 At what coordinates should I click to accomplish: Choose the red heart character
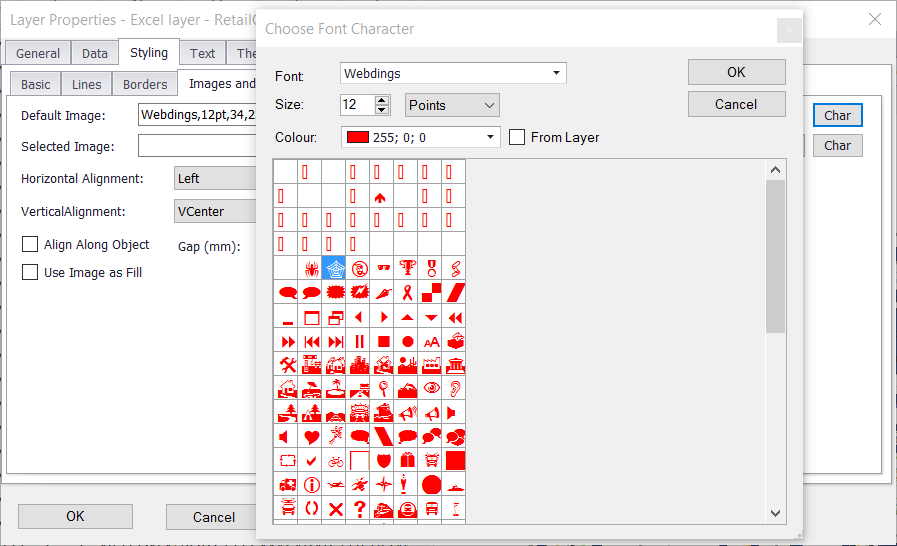point(311,437)
